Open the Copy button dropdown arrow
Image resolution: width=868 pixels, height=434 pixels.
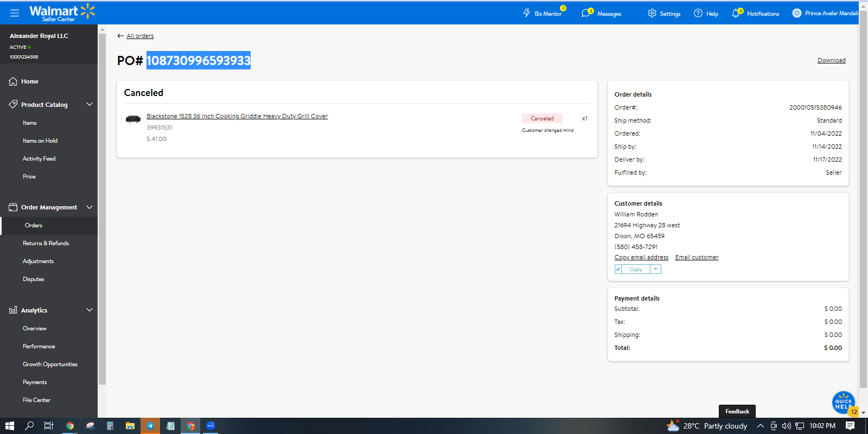pyautogui.click(x=655, y=269)
